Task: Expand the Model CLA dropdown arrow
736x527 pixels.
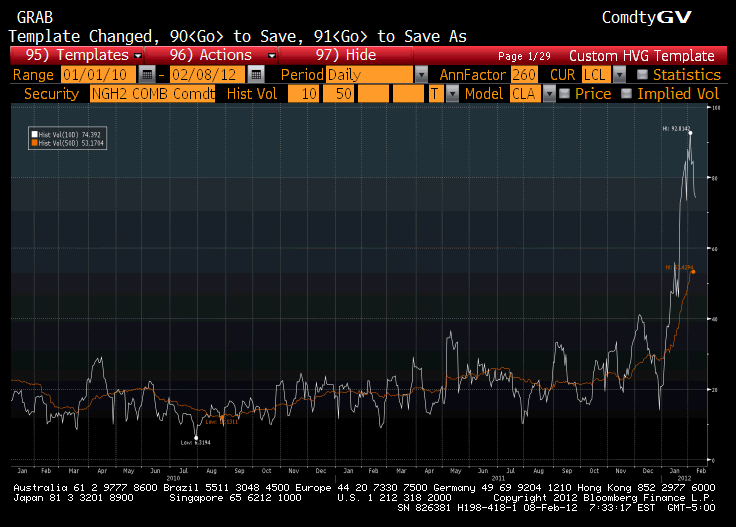Action: [549, 94]
